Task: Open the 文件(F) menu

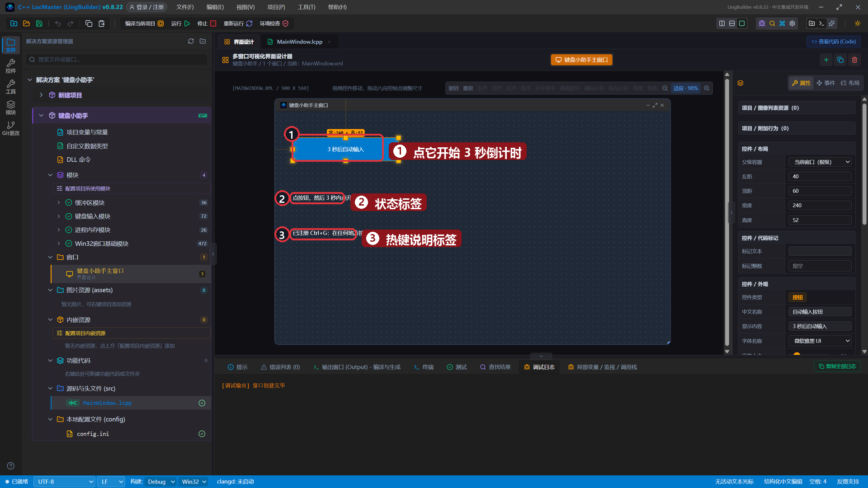Action: (x=185, y=7)
